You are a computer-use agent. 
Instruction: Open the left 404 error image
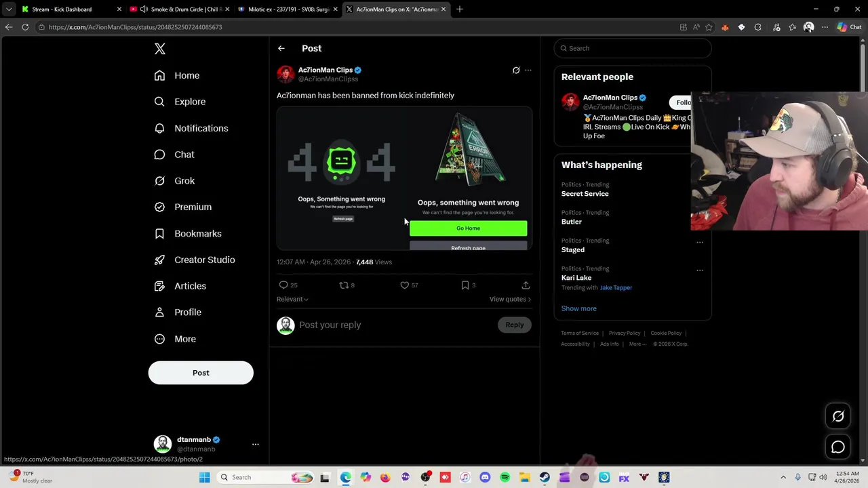tap(341, 178)
